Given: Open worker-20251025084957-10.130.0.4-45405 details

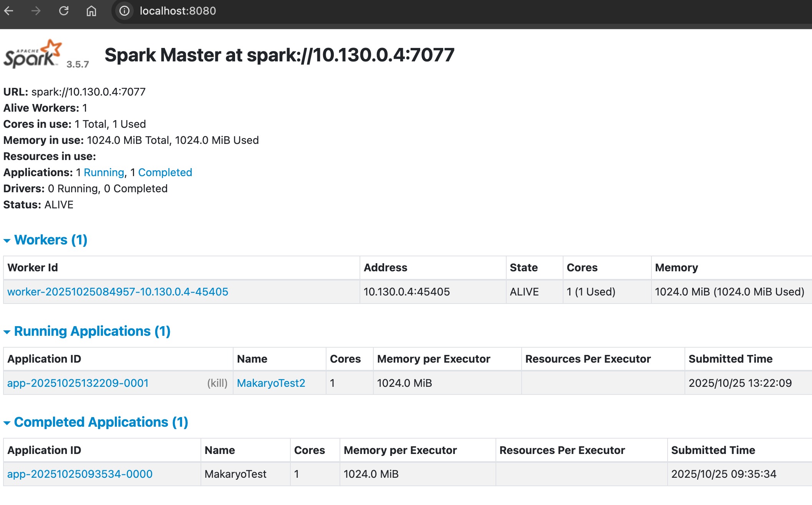Looking at the screenshot, I should pyautogui.click(x=118, y=292).
